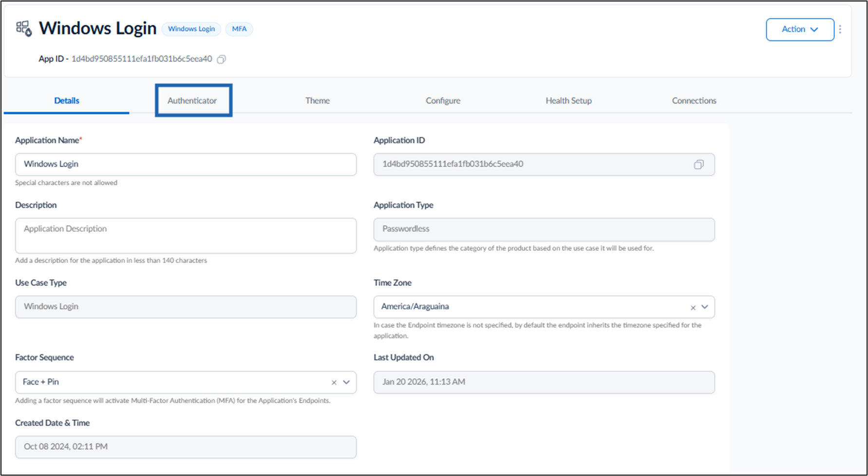Open the three-dot more options menu
Screen dimensions: 868x476
pyautogui.click(x=840, y=30)
